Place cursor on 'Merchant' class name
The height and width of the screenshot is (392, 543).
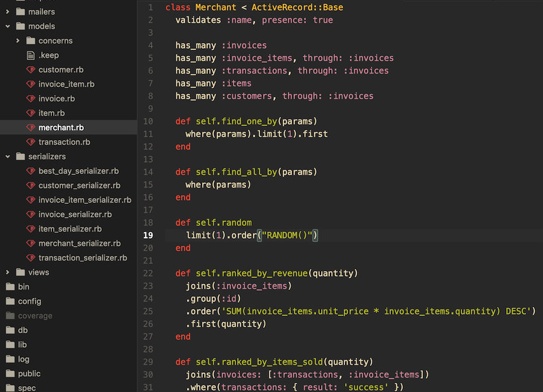coord(216,7)
